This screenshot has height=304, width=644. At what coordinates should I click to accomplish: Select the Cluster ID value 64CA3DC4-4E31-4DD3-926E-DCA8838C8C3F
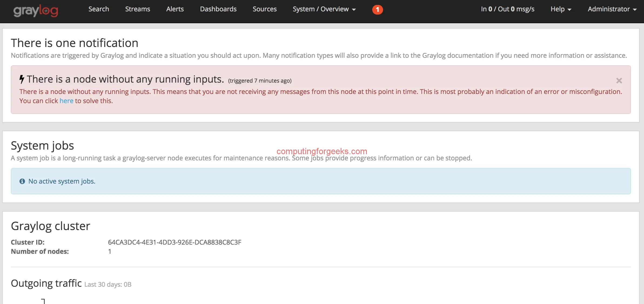tap(175, 242)
